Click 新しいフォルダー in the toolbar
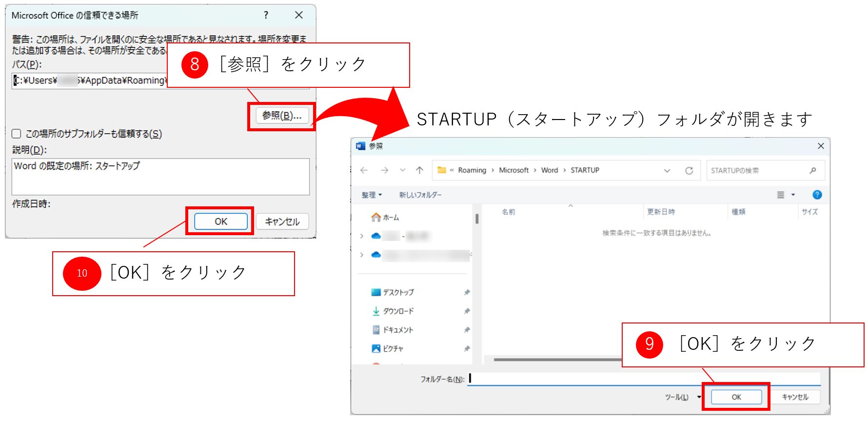The image size is (868, 423). point(420,195)
